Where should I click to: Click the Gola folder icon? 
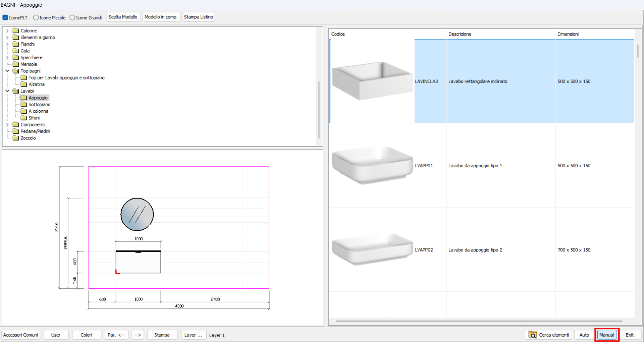point(16,51)
